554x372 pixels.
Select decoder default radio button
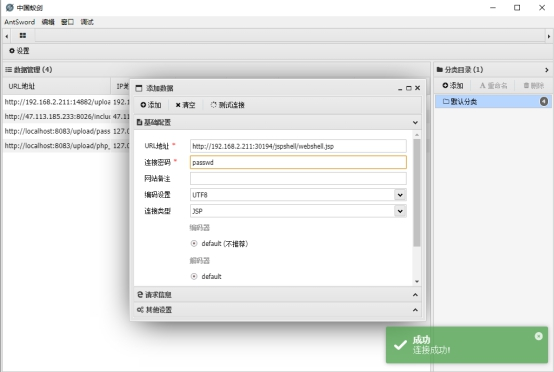point(194,276)
